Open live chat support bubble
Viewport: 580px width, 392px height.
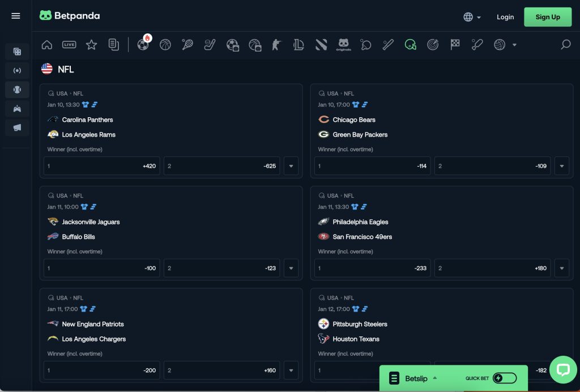point(562,370)
